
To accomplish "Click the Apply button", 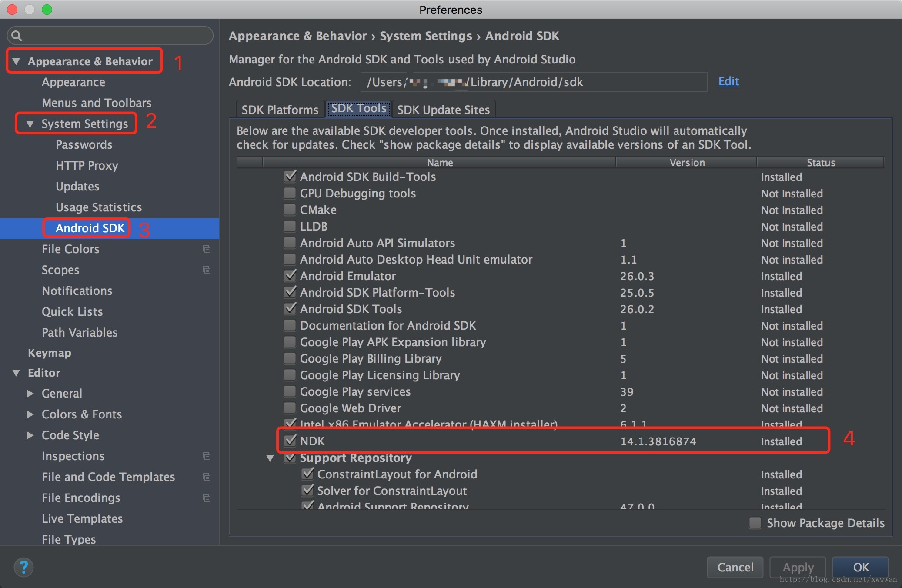I will [x=798, y=567].
